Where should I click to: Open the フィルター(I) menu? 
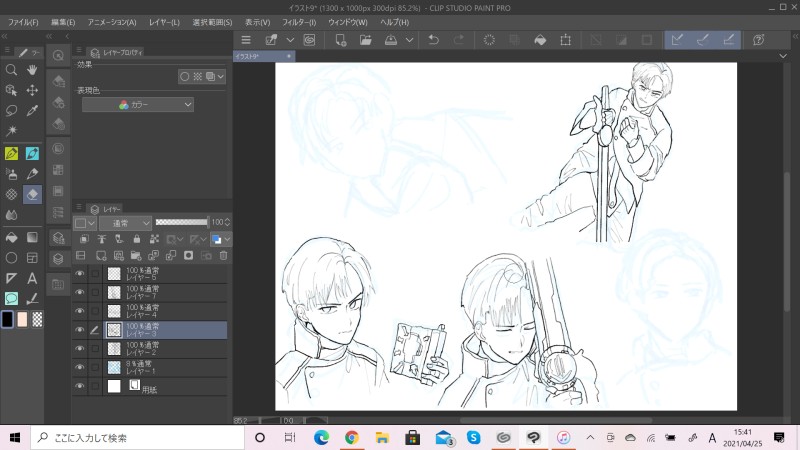coord(299,21)
